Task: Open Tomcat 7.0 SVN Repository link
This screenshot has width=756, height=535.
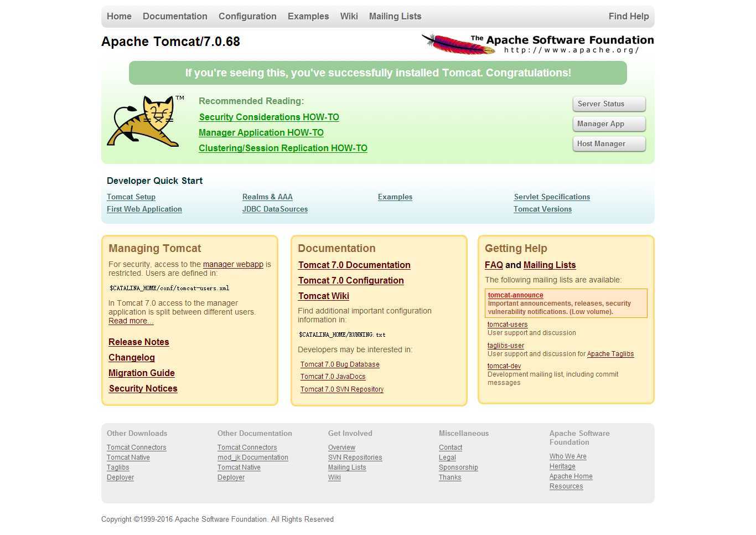Action: pos(342,390)
